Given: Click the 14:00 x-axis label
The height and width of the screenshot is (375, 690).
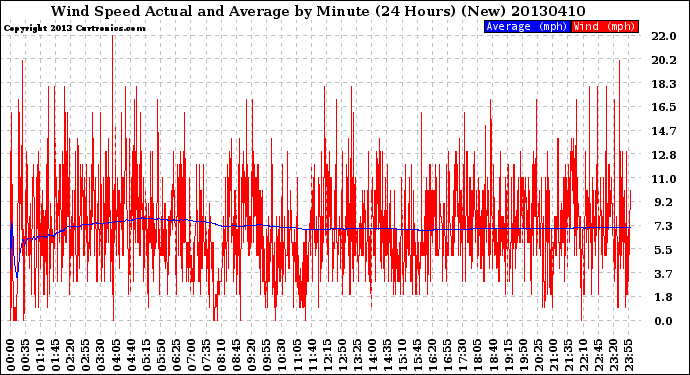Looking at the screenshot, I should [x=372, y=355].
